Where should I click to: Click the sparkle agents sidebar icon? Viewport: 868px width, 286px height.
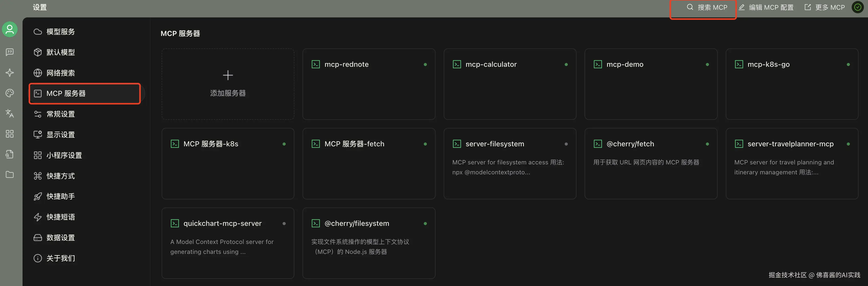[10, 72]
